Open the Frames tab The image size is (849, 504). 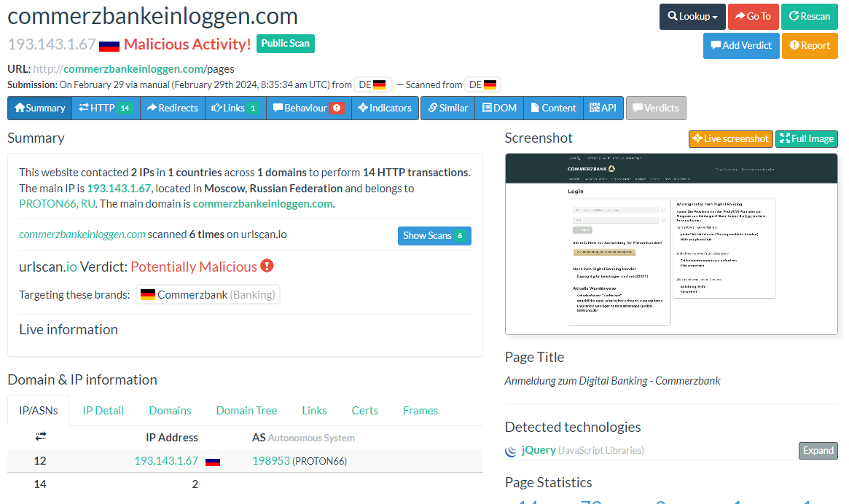[x=420, y=410]
